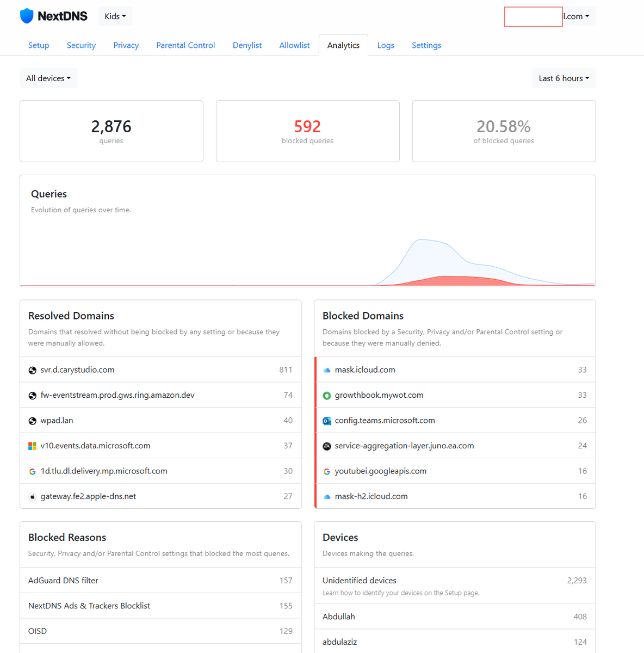Click the Microsoft logo beside v10.events.data.microsoft.com
This screenshot has width=644, height=653.
click(x=33, y=446)
